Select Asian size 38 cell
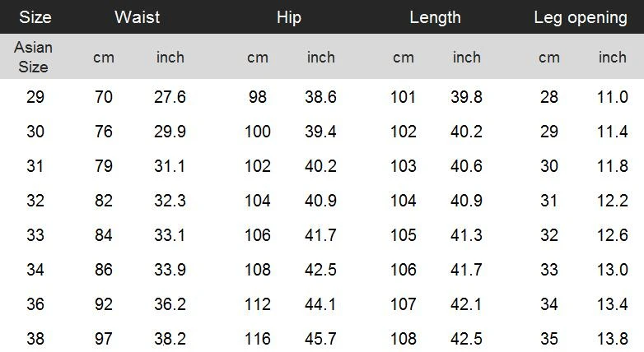 click(35, 339)
